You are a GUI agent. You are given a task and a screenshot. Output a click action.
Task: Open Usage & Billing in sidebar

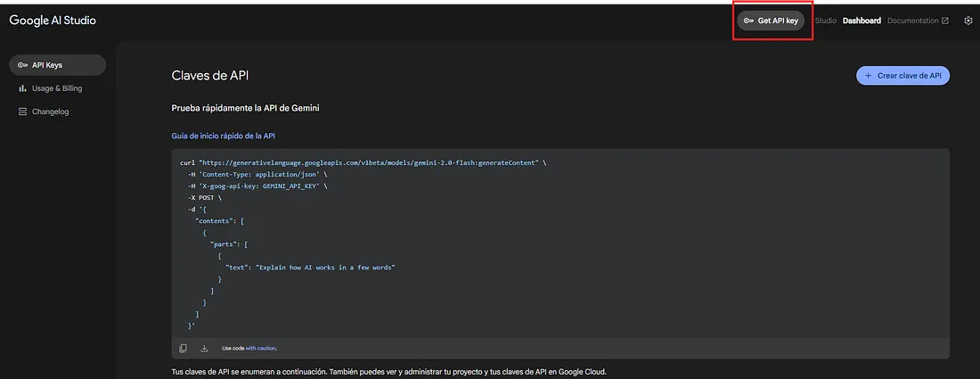click(58, 88)
